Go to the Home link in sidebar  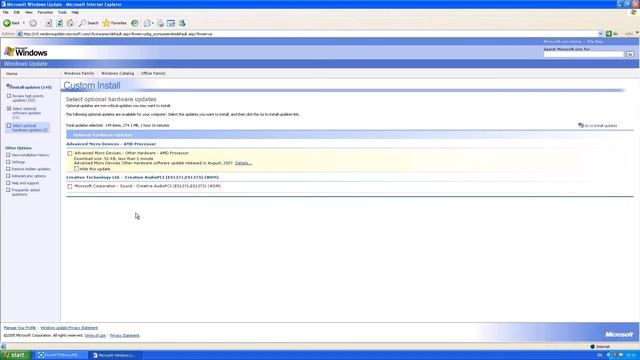pos(11,74)
